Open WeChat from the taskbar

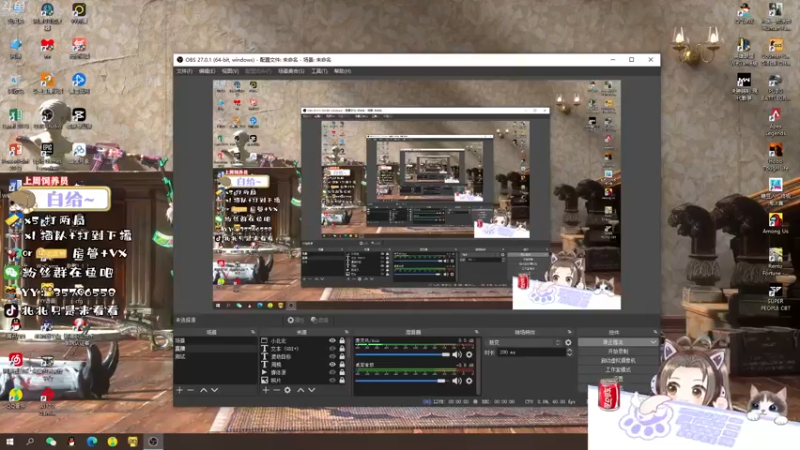51,441
